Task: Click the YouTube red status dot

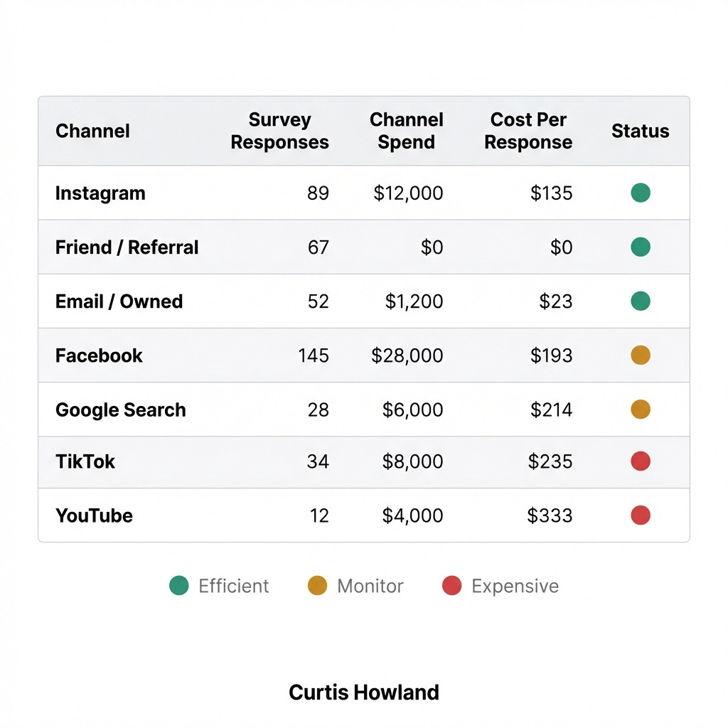Action: (x=641, y=515)
